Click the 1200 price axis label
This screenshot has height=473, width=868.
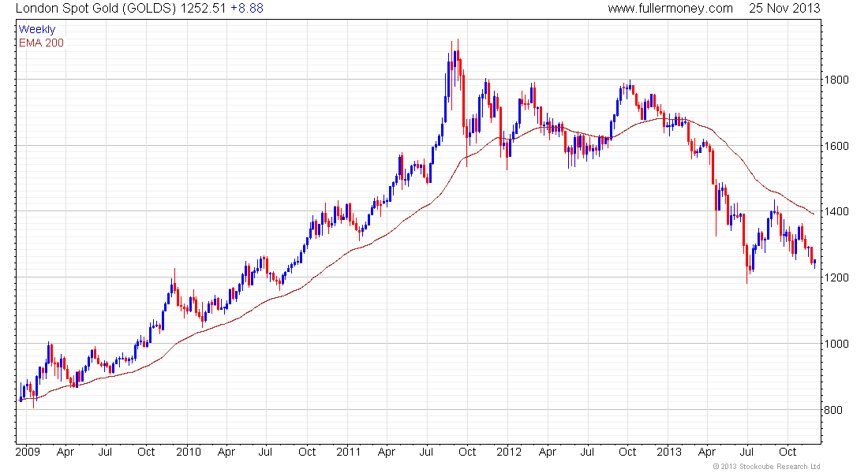pos(836,277)
